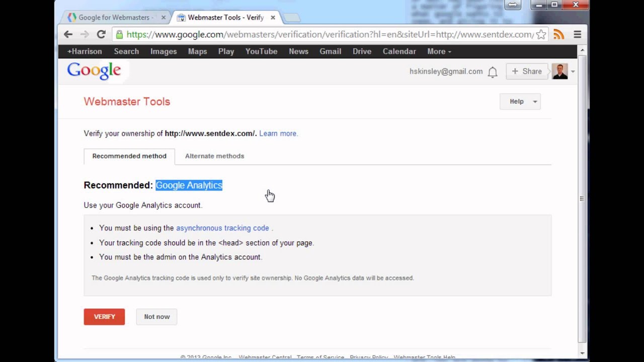Expand the account dropdown arrow beside photo
Viewport: 644px width, 362px height.
(573, 71)
